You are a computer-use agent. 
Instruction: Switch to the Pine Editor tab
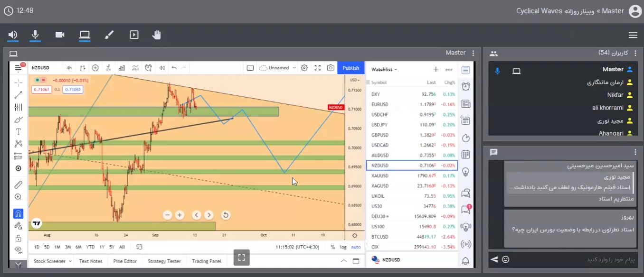tap(125, 261)
